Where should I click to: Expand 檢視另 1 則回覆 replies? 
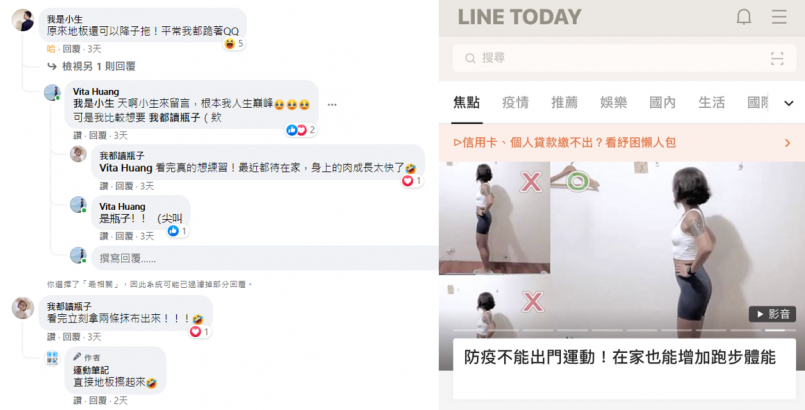(x=92, y=66)
